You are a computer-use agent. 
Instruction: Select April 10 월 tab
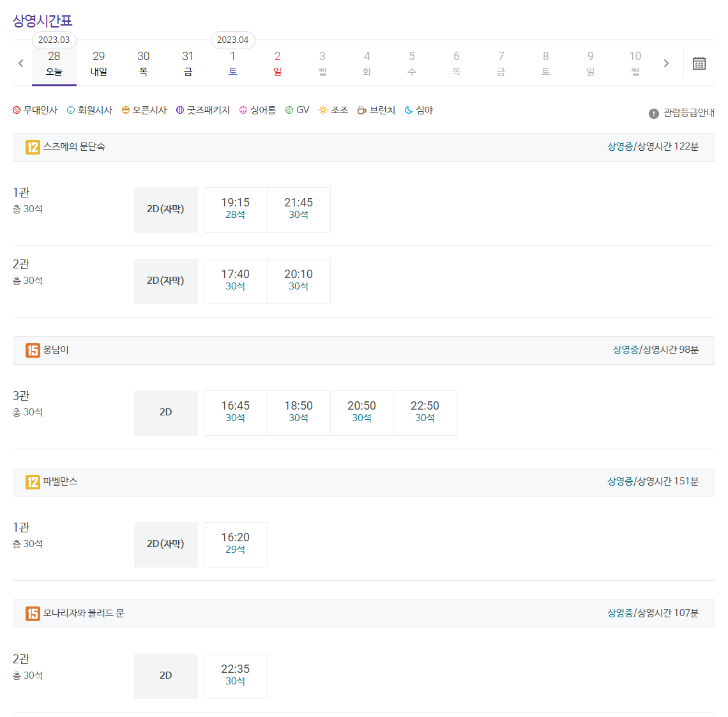[635, 63]
